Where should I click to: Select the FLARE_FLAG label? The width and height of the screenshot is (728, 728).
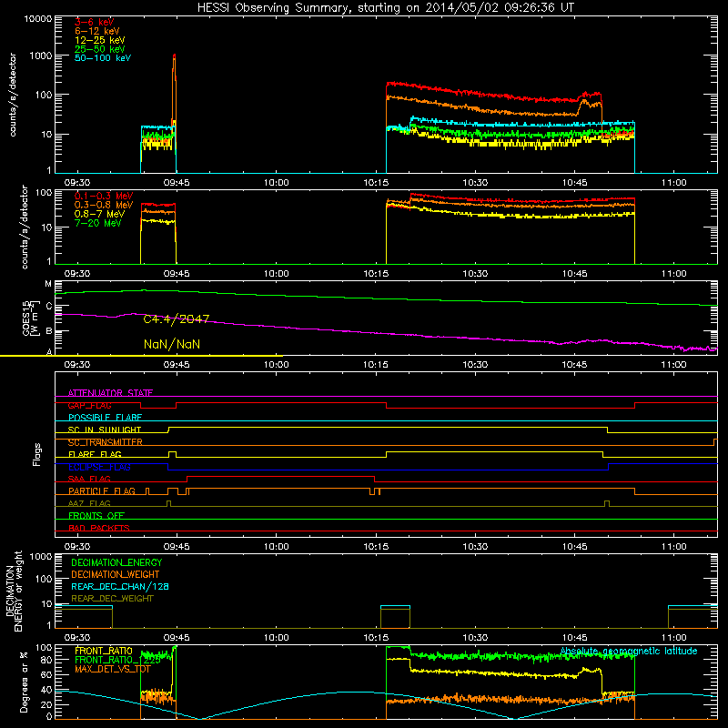95,454
